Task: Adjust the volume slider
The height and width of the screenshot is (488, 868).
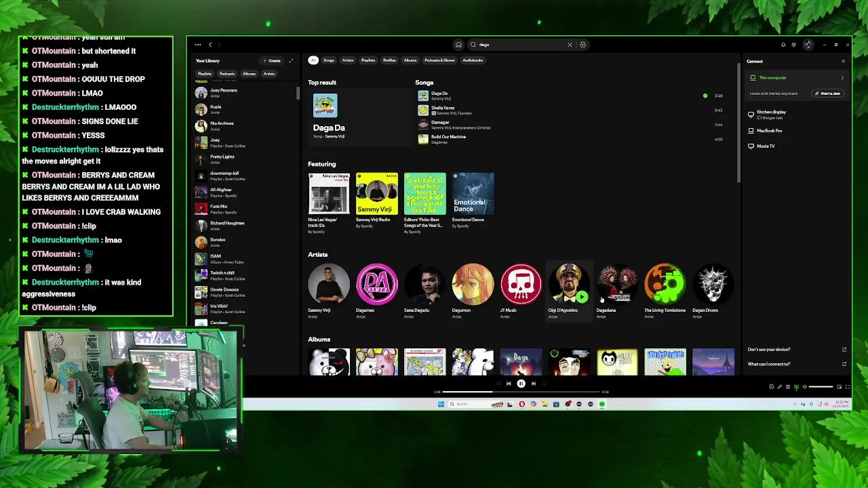Action: (x=821, y=386)
